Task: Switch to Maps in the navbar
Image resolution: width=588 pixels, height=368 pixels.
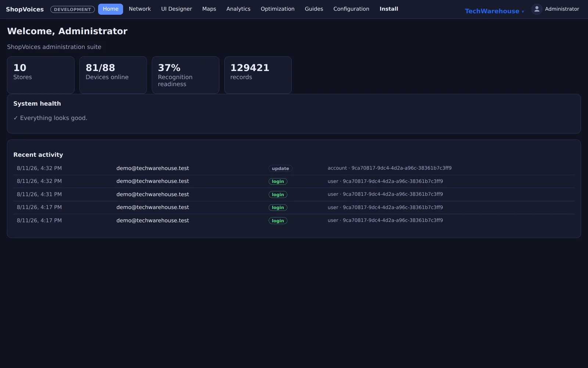Action: pyautogui.click(x=209, y=9)
